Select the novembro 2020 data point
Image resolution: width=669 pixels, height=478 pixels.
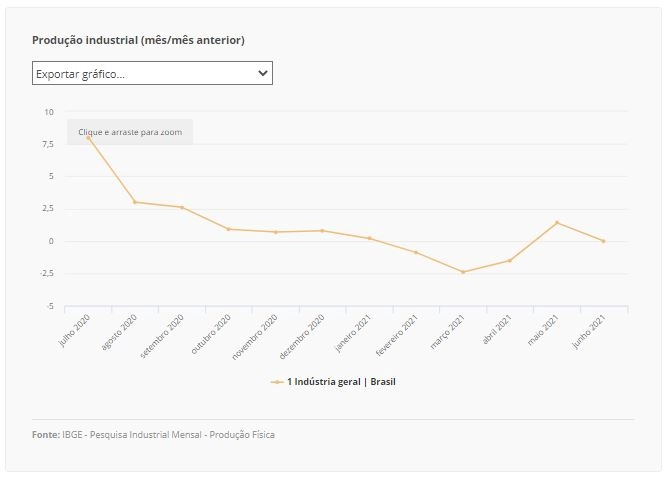(276, 232)
